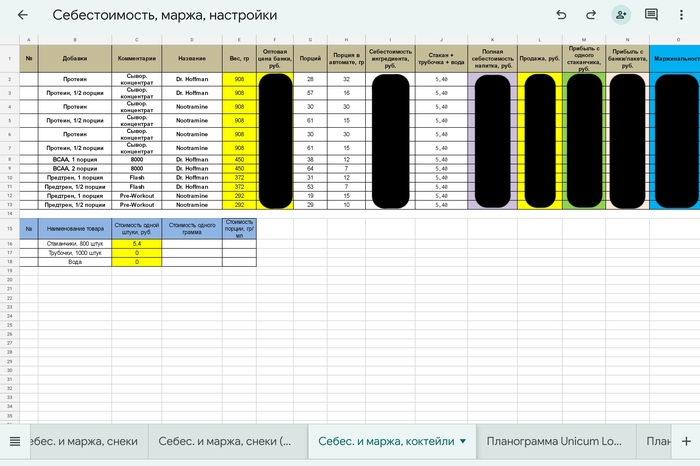
Task: Add a new sheet with plus button
Action: pos(685,441)
